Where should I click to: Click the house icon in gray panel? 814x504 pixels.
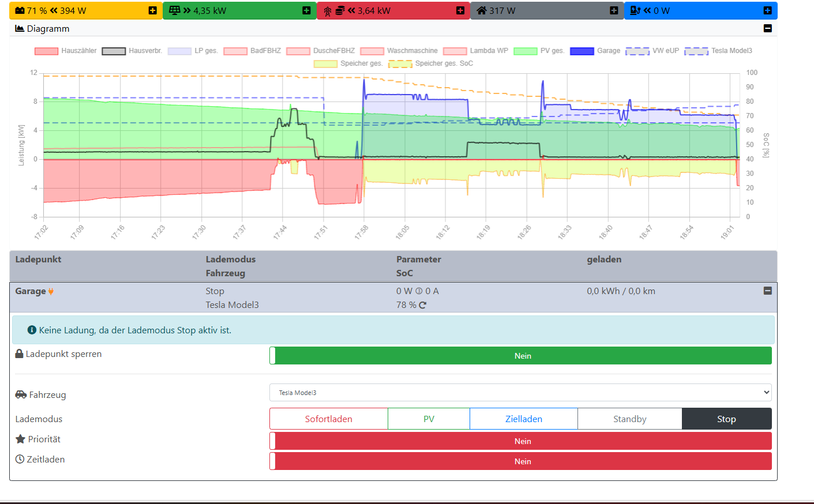(x=482, y=10)
